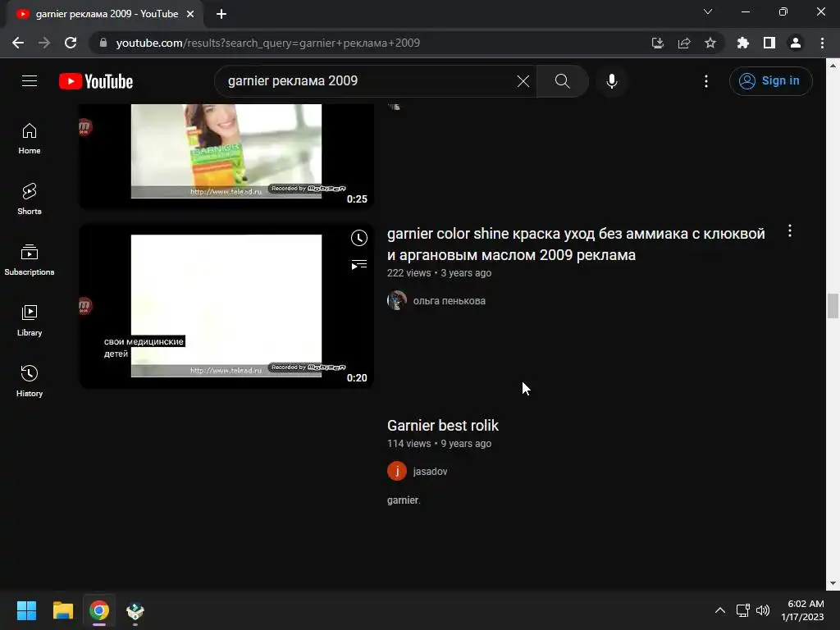
Task: Share this page from the address bar
Action: 683,43
